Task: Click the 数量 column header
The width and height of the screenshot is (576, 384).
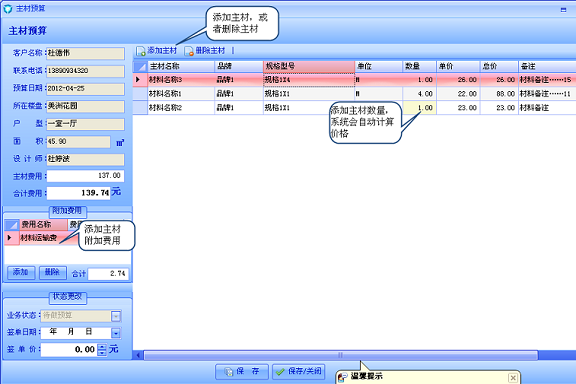Action: (x=419, y=67)
